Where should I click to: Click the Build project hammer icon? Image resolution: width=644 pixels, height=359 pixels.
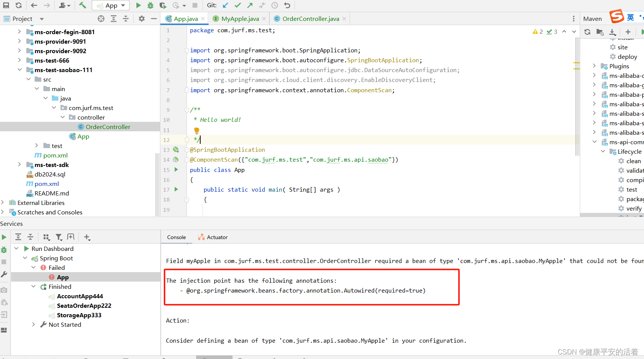82,5
